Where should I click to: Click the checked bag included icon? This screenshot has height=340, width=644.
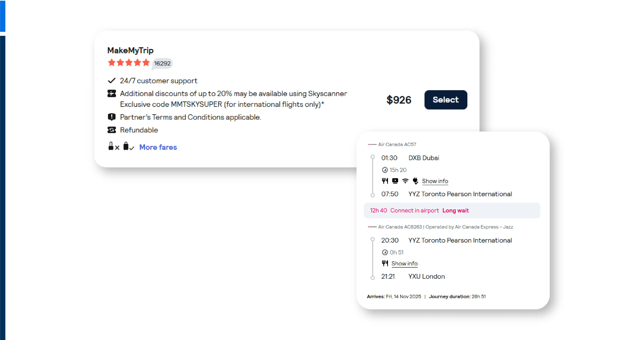coord(128,146)
